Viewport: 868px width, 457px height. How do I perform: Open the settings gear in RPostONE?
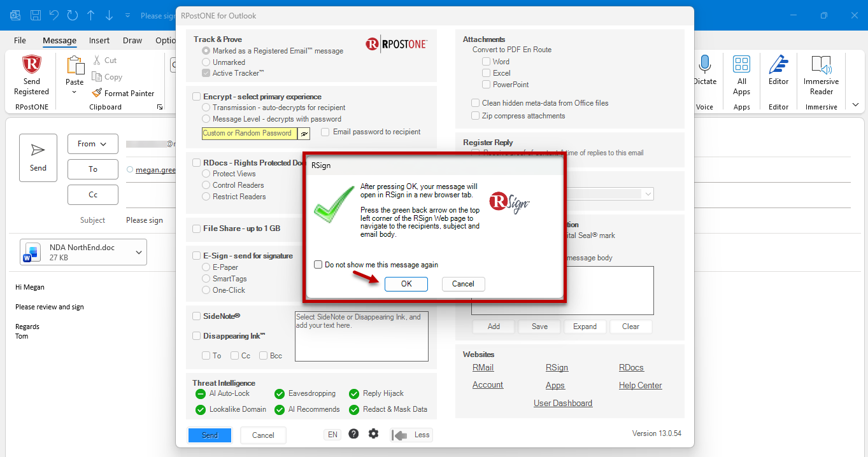[373, 434]
